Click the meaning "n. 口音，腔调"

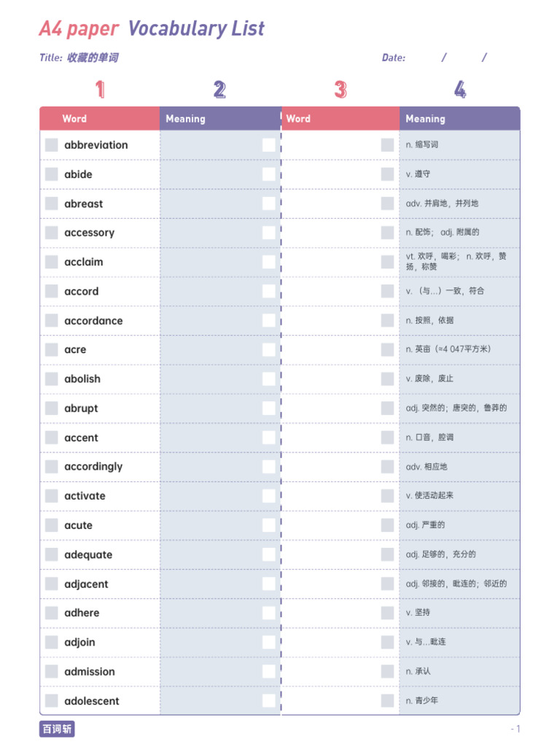tap(429, 438)
